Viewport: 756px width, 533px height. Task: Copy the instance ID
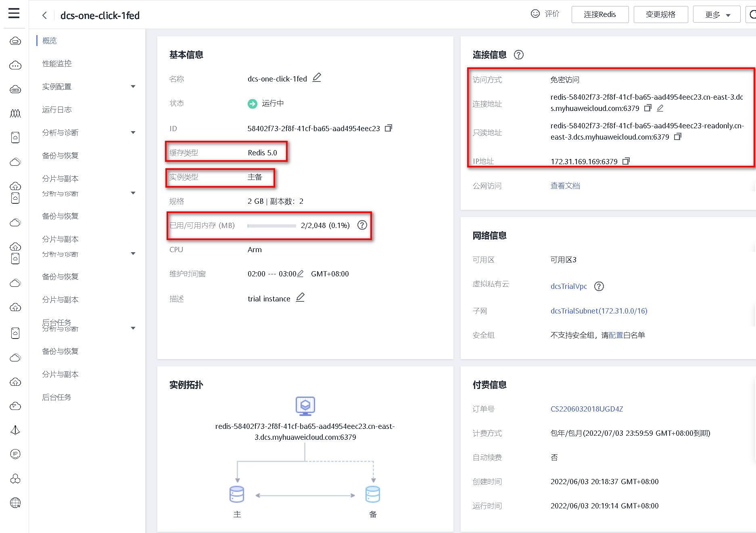pos(388,128)
